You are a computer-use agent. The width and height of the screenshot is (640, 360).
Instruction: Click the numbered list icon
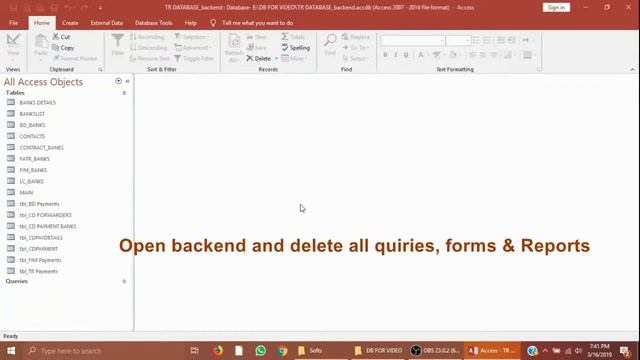coord(487,40)
